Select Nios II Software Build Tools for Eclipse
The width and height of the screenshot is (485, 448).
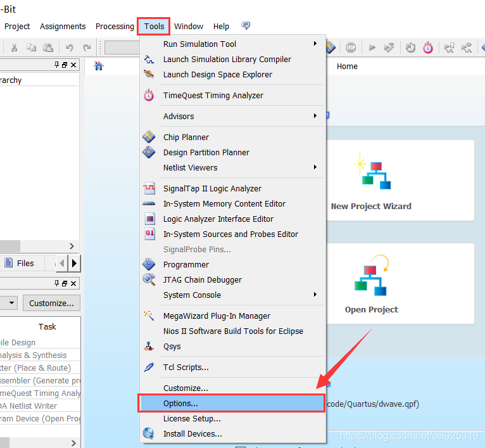(232, 331)
